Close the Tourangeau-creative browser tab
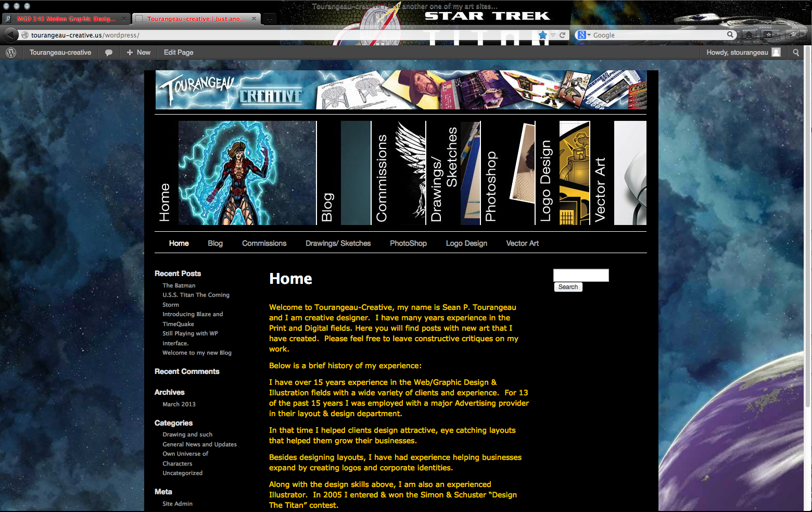The width and height of the screenshot is (812, 512). (254, 19)
